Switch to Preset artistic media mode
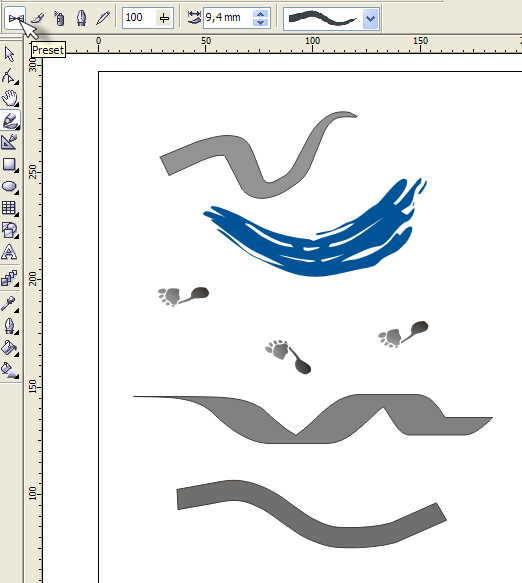This screenshot has height=583, width=522. [x=15, y=17]
